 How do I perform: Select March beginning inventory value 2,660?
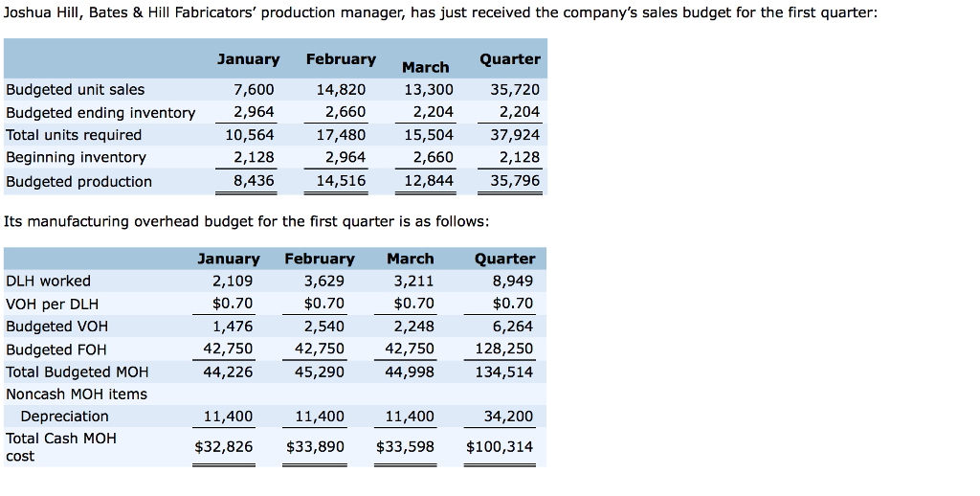tap(434, 157)
